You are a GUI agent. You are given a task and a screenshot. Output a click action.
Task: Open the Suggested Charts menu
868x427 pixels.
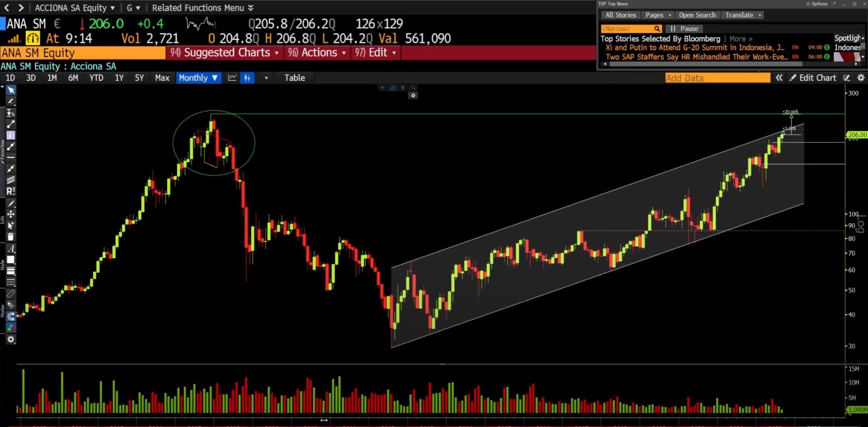pyautogui.click(x=224, y=53)
